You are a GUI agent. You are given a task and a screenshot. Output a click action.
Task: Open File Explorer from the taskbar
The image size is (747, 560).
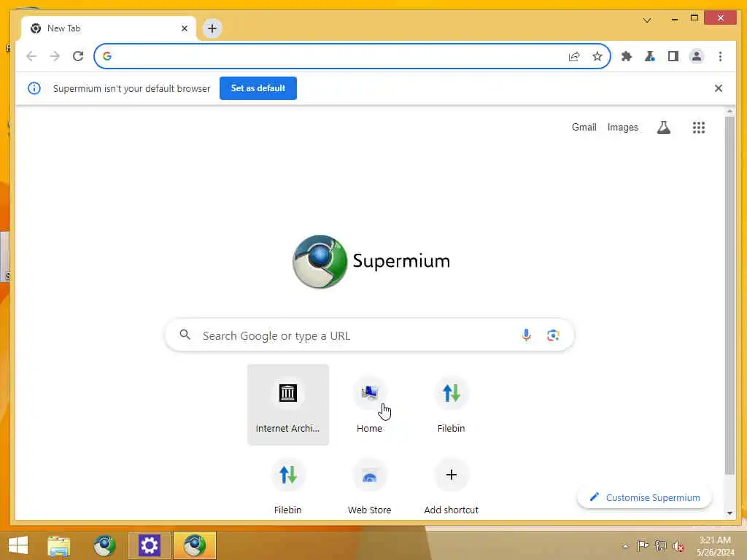coord(59,545)
